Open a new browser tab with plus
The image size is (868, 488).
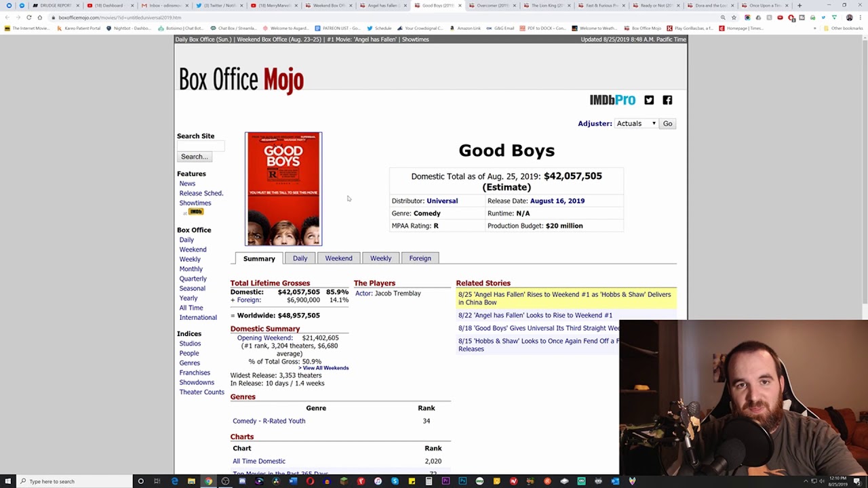tap(800, 5)
